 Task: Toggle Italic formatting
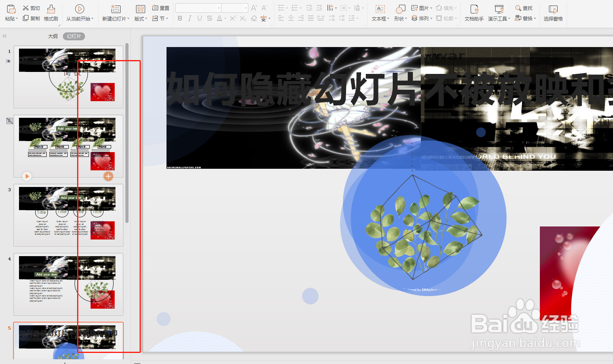click(x=190, y=18)
